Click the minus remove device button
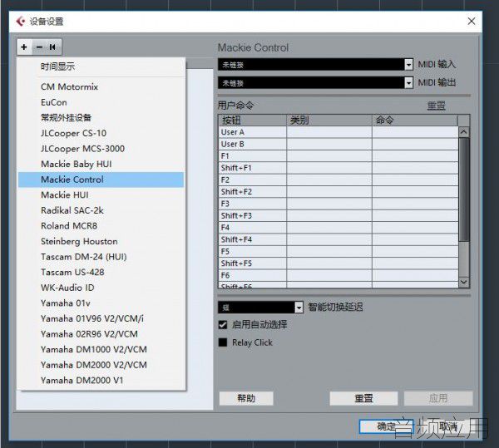The width and height of the screenshot is (499, 448). [39, 47]
